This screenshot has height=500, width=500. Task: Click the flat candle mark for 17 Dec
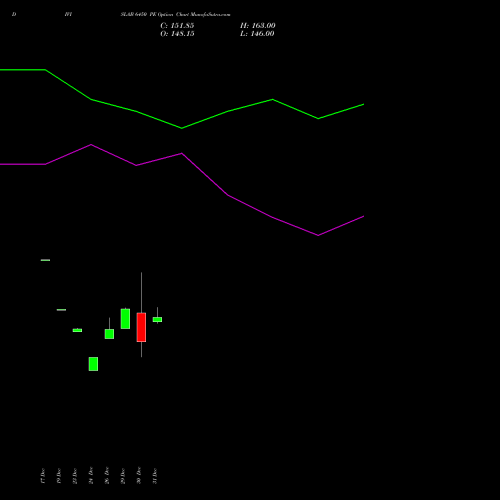coord(45,260)
